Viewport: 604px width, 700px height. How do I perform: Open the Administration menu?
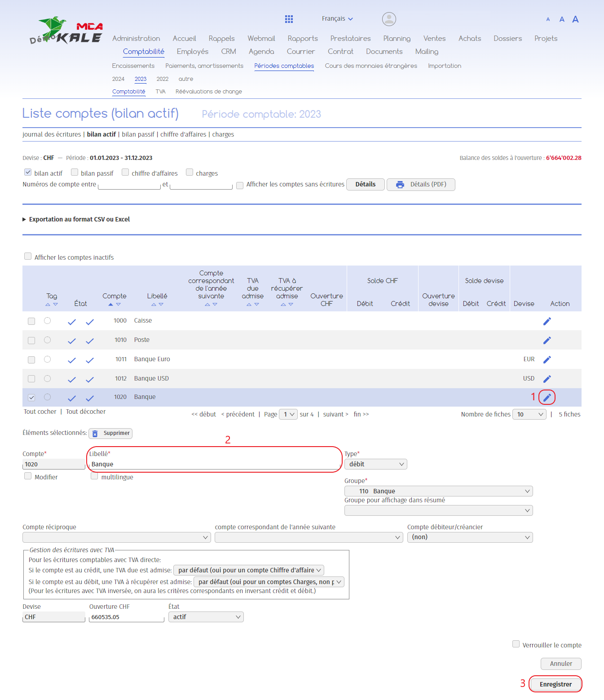coord(136,39)
